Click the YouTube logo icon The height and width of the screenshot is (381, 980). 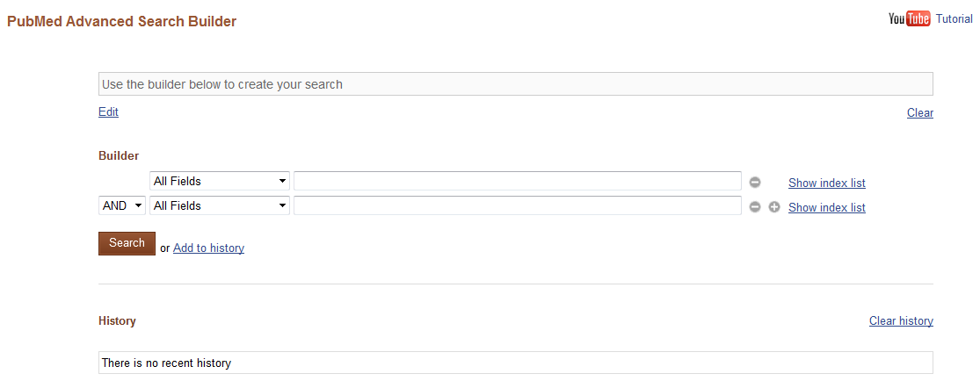click(909, 19)
